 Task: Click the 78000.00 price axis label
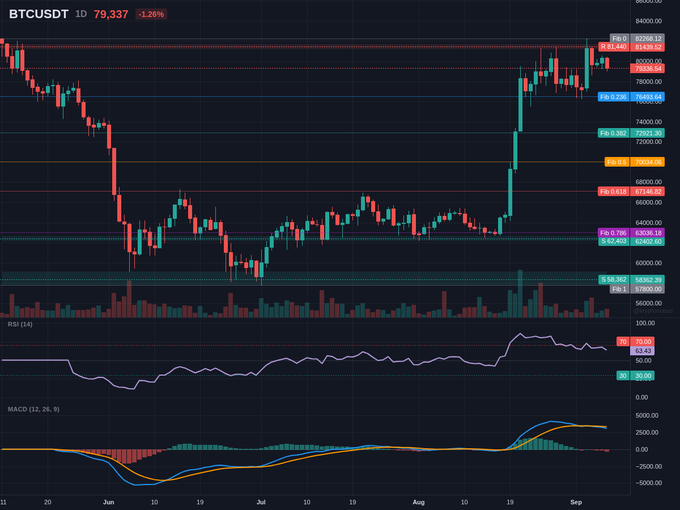pos(649,82)
